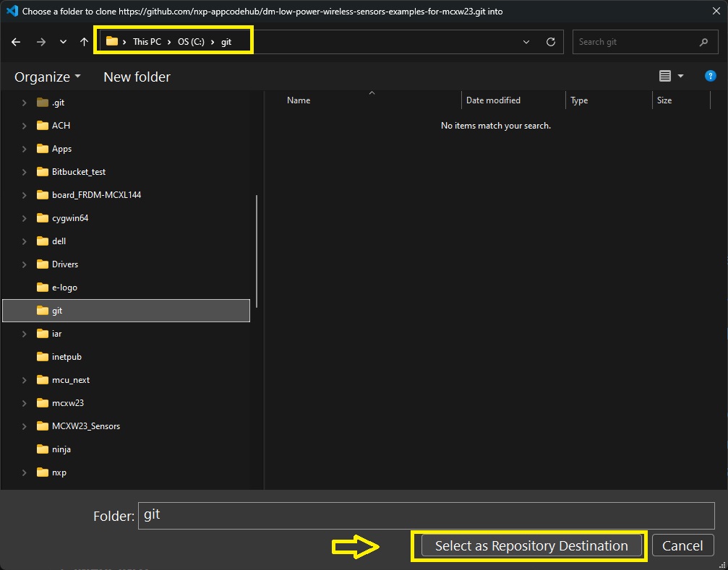Sort files by Date modified column
728x570 pixels.
[493, 100]
